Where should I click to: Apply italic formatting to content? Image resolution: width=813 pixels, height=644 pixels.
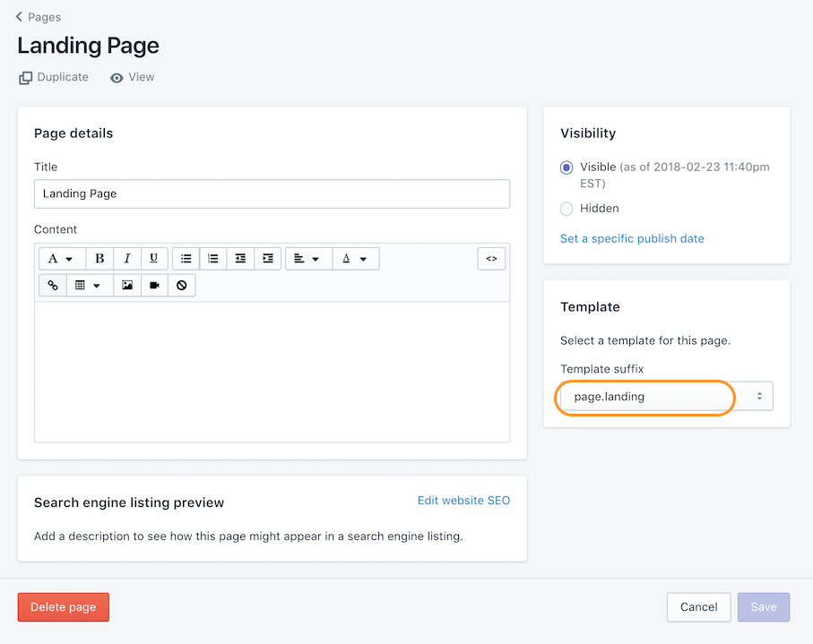tap(126, 259)
